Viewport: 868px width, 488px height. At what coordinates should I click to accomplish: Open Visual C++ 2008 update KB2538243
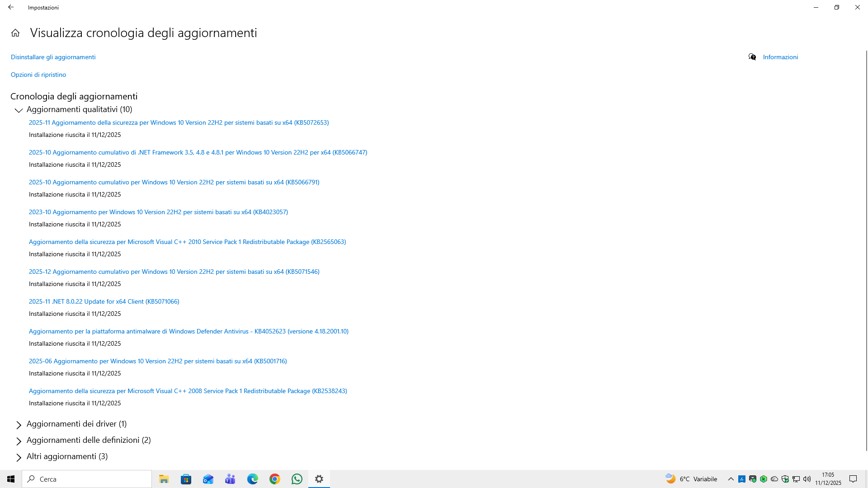[188, 391]
